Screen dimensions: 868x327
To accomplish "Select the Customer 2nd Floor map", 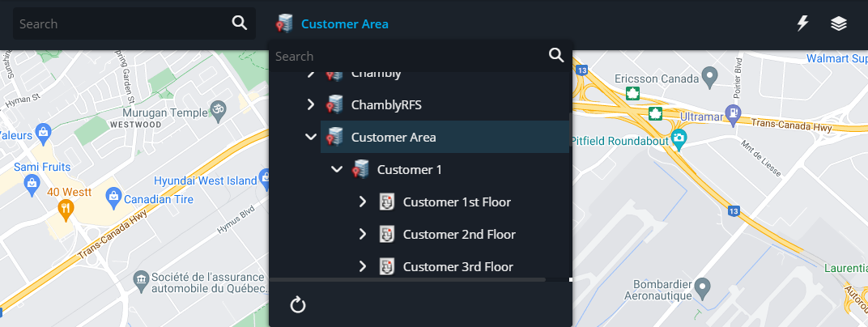I will point(459,235).
